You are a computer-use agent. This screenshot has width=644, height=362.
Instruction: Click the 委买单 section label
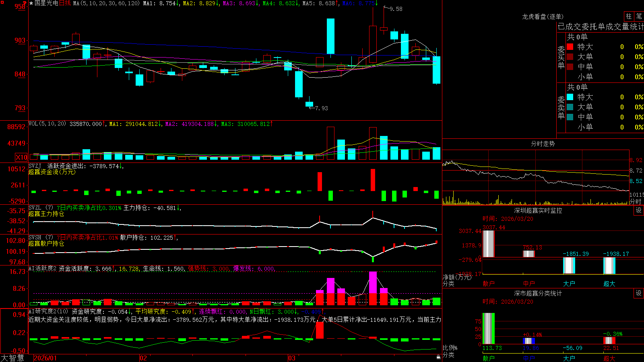[x=561, y=57]
